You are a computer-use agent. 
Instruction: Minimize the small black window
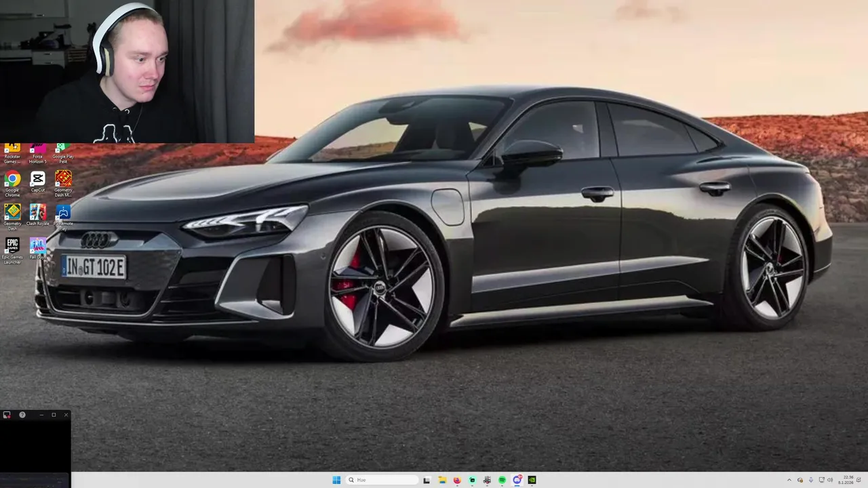click(41, 415)
